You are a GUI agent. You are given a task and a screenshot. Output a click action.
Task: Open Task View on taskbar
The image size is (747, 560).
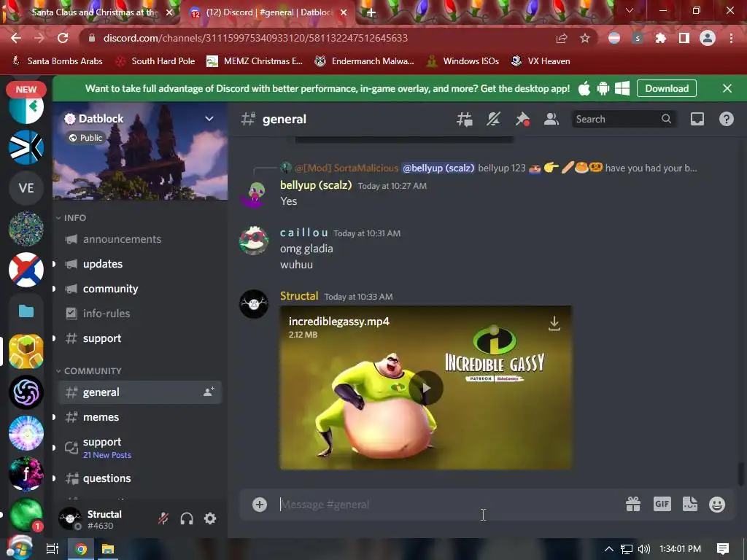click(53, 549)
